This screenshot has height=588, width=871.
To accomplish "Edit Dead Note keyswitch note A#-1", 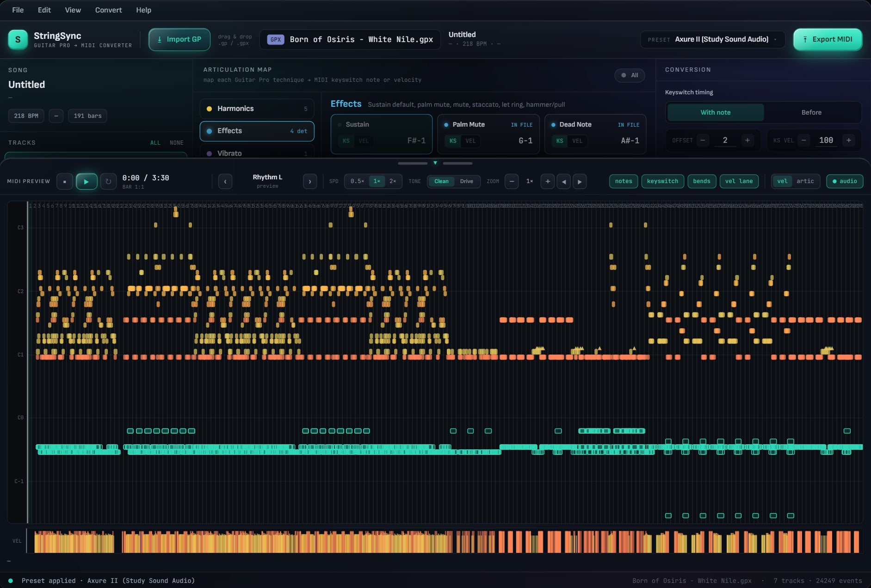I will click(630, 141).
